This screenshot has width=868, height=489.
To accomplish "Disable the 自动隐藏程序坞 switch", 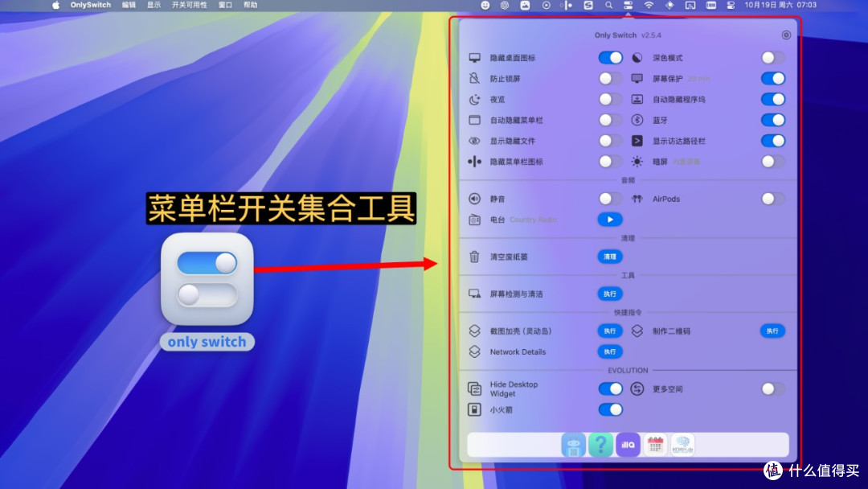I will tap(773, 99).
